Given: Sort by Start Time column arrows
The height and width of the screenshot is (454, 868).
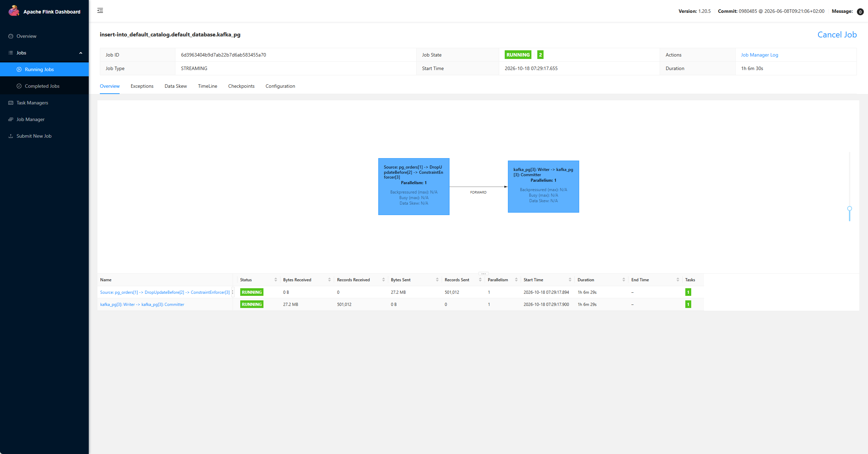Looking at the screenshot, I should point(570,280).
